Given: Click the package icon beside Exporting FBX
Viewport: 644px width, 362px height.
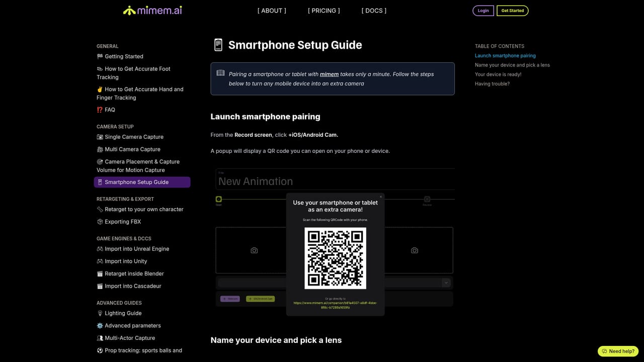Looking at the screenshot, I should coord(100,222).
